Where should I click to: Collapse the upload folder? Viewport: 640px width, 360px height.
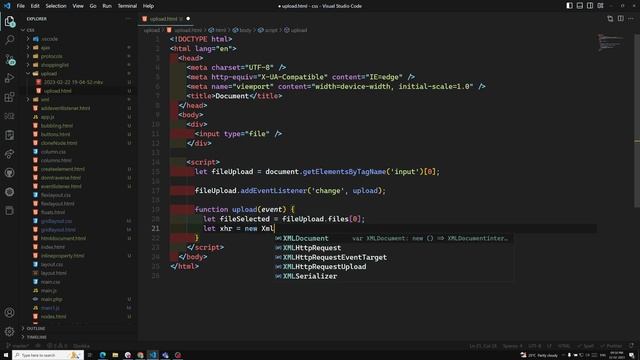78,73
